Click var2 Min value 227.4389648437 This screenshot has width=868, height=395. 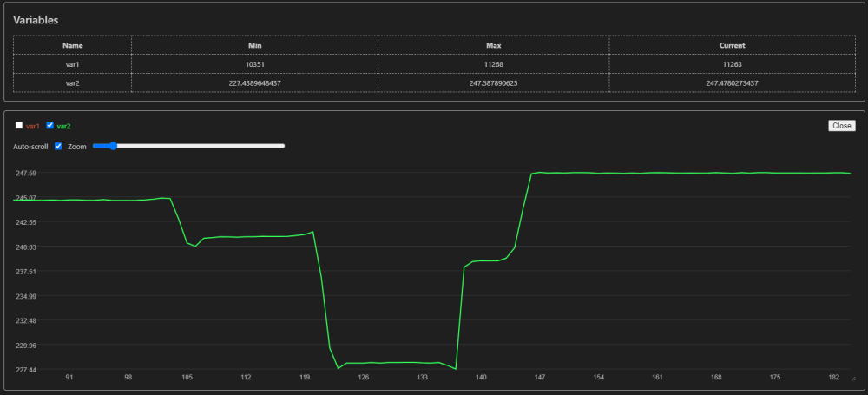click(255, 82)
